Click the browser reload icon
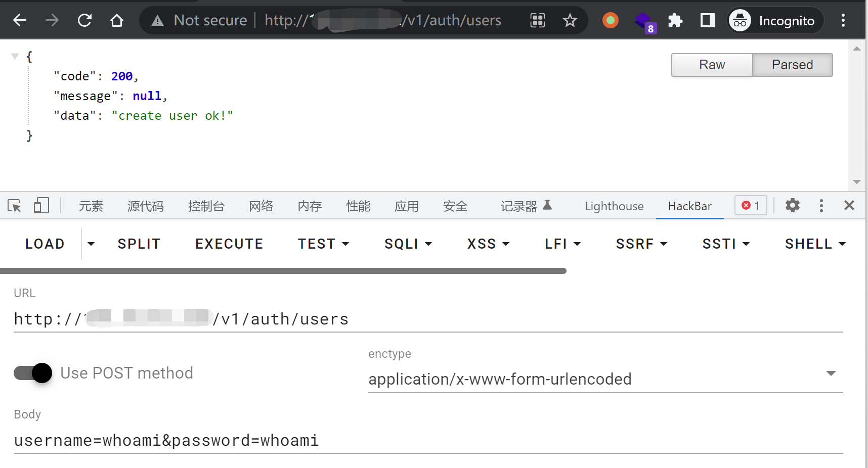Viewport: 868px width, 468px height. click(x=84, y=20)
